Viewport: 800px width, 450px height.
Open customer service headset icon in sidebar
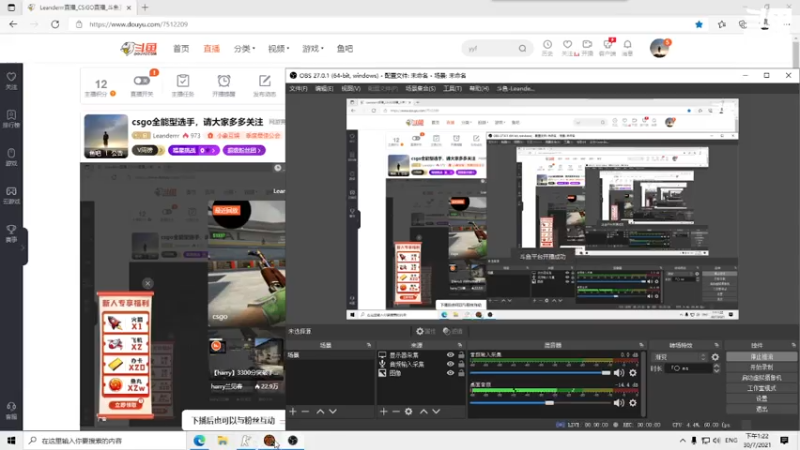pyautogui.click(x=11, y=407)
